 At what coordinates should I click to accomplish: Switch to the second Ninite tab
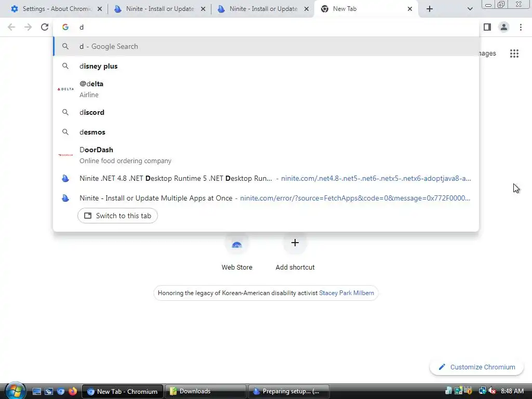(263, 9)
